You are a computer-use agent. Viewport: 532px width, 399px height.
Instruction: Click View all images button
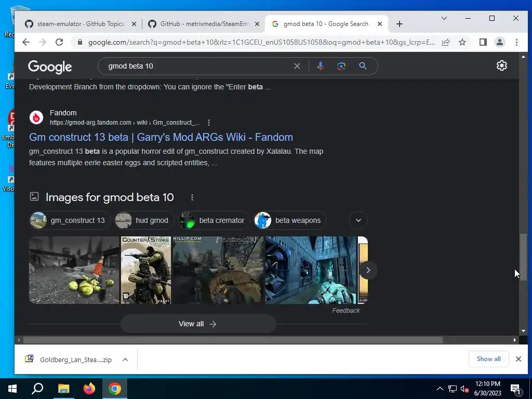click(x=198, y=324)
